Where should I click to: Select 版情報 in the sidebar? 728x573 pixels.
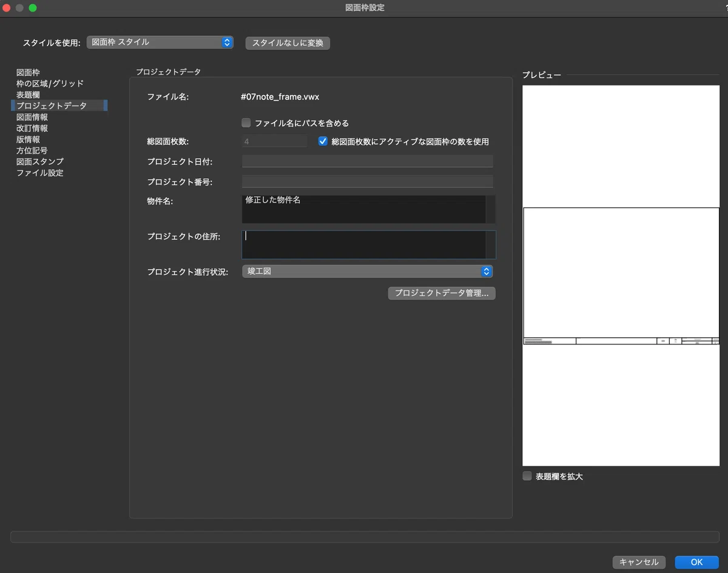(28, 139)
